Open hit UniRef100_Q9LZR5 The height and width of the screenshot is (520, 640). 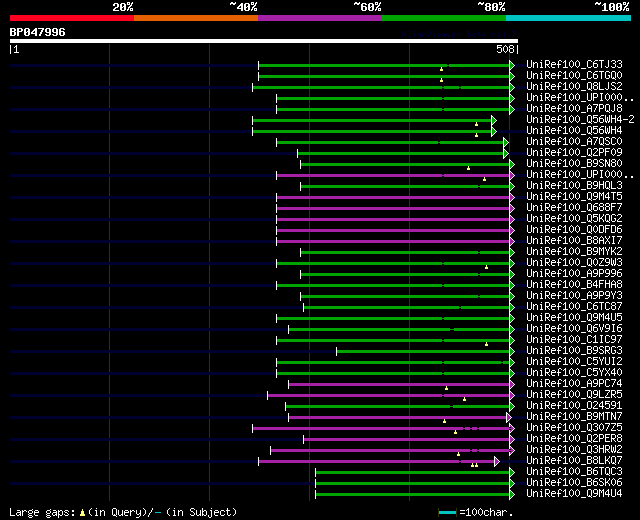click(x=574, y=395)
